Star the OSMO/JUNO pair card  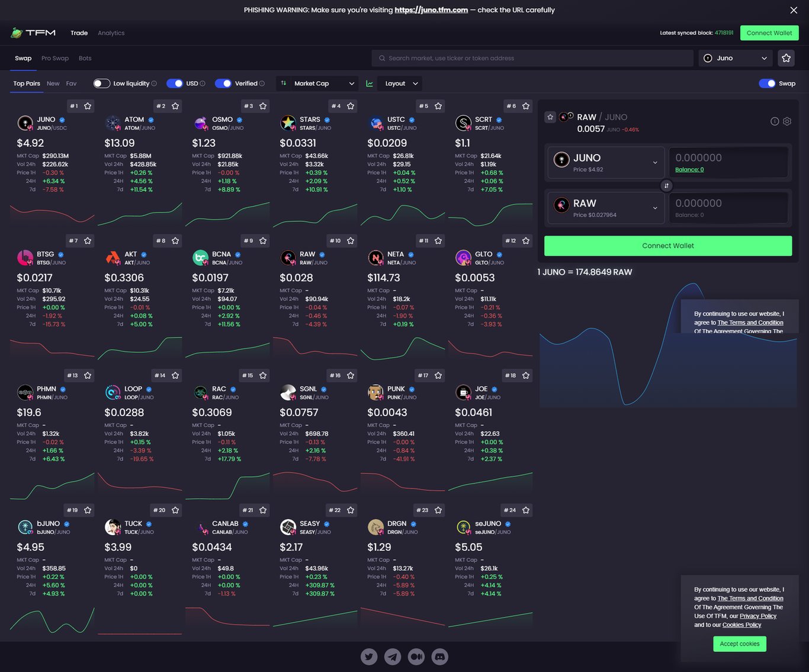point(263,106)
